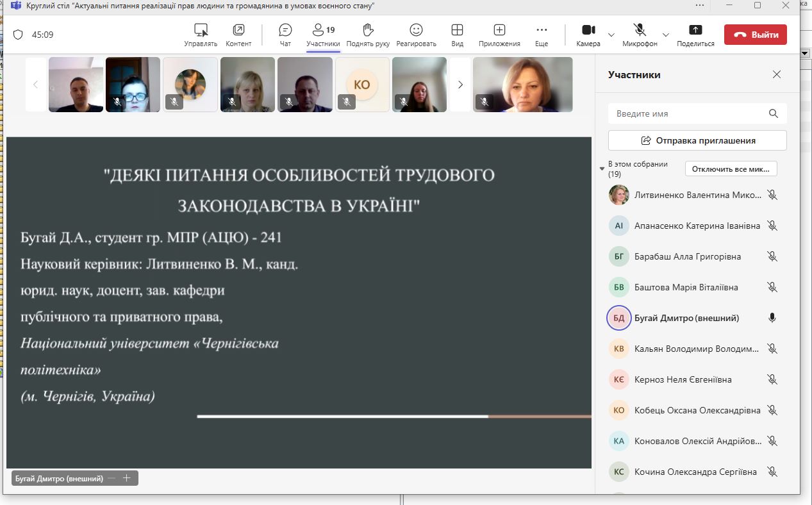Open the Контент pop-out icon

tap(238, 30)
